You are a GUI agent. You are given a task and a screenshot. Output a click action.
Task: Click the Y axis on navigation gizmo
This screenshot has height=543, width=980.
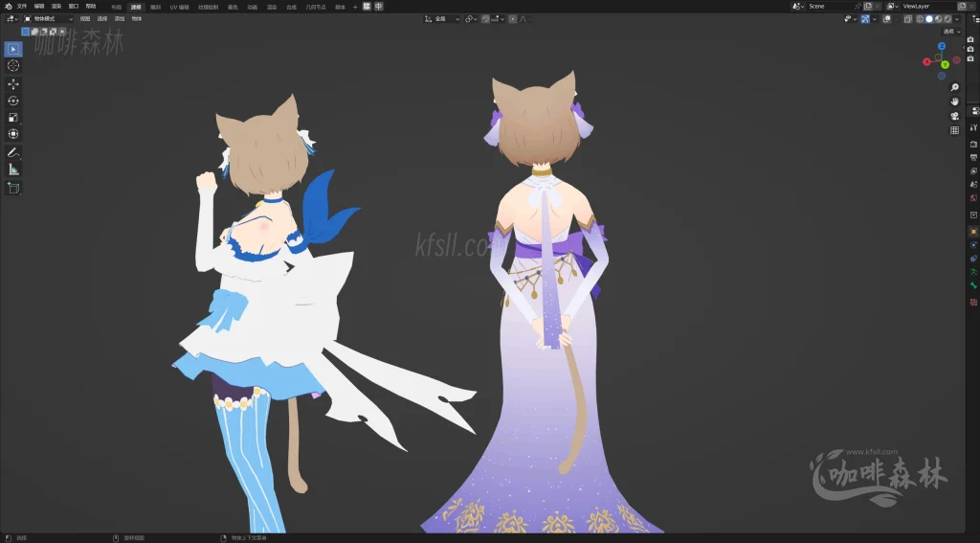[945, 64]
